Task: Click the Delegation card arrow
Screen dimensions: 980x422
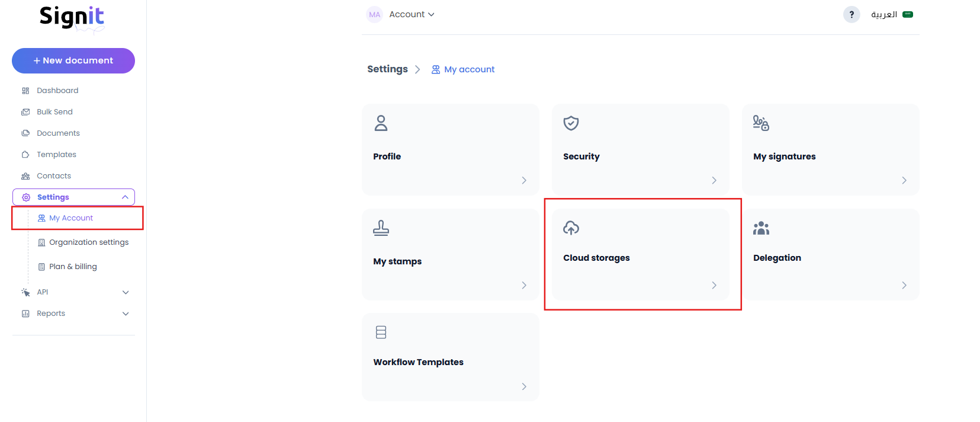Action: pyautogui.click(x=904, y=285)
